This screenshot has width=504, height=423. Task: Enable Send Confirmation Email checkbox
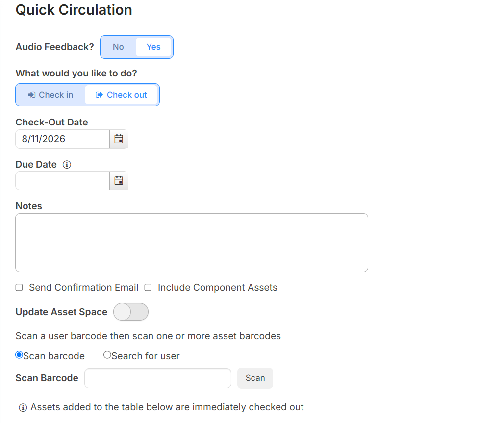(19, 287)
